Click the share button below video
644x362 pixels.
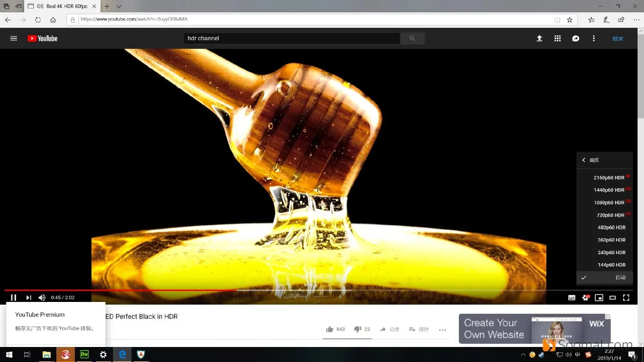[x=390, y=329]
